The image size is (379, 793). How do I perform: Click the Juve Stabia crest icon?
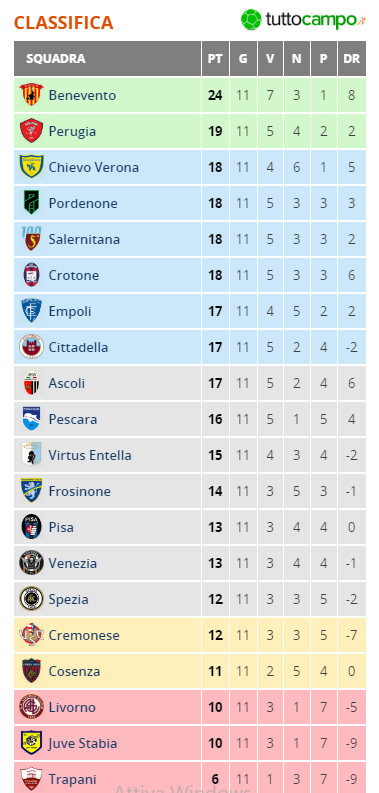coord(31,743)
